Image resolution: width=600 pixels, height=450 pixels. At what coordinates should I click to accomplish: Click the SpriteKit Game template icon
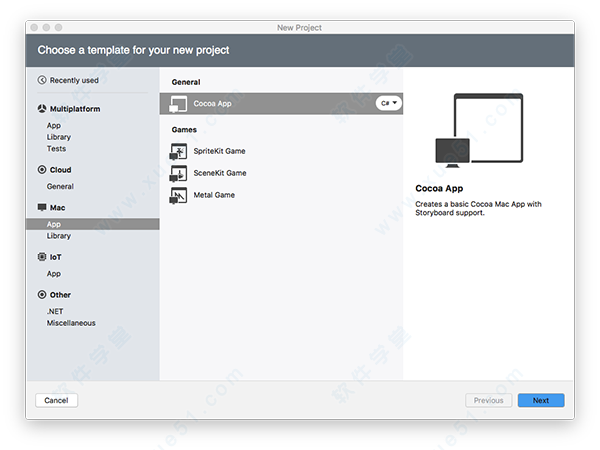[x=178, y=151]
